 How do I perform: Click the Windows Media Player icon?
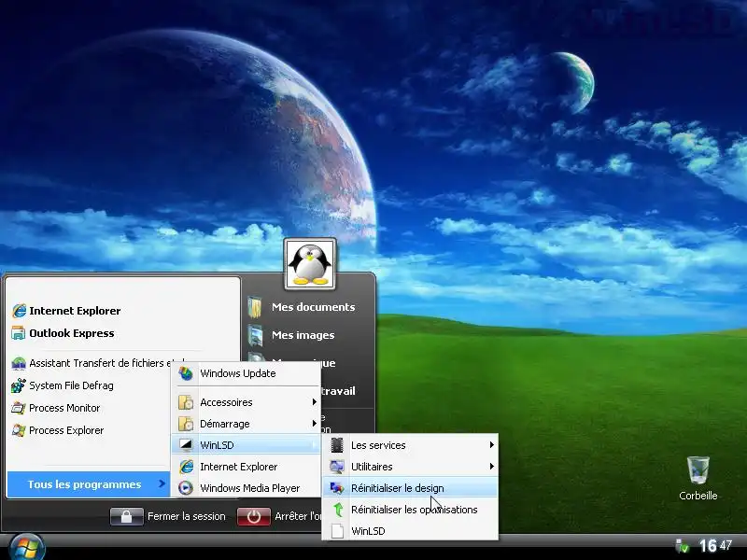pos(186,488)
